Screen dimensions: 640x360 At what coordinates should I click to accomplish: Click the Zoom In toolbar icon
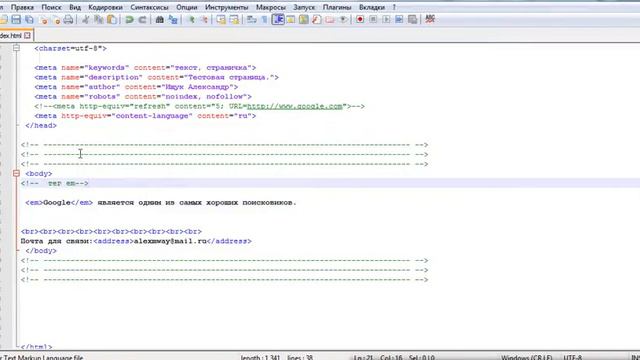tap(191, 19)
